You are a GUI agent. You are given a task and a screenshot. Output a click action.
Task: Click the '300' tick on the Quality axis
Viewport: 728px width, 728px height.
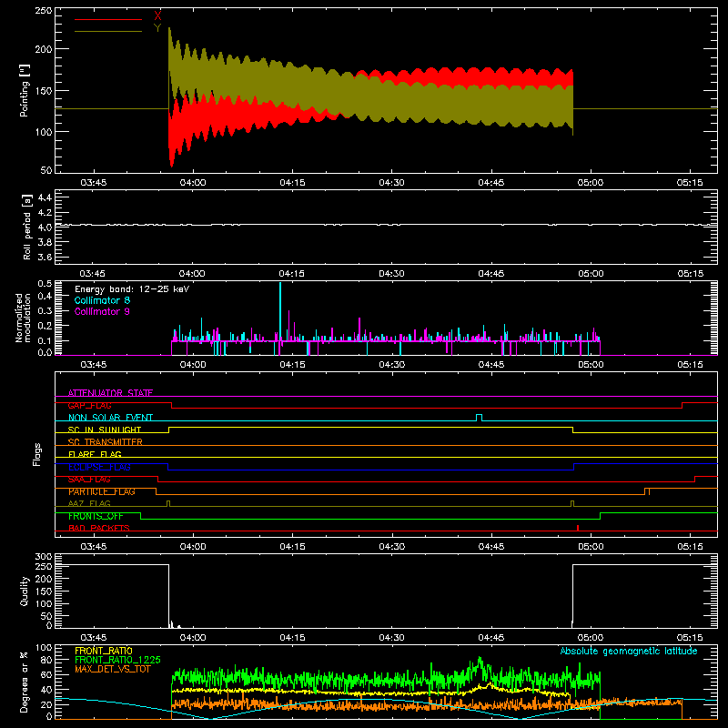[x=44, y=557]
